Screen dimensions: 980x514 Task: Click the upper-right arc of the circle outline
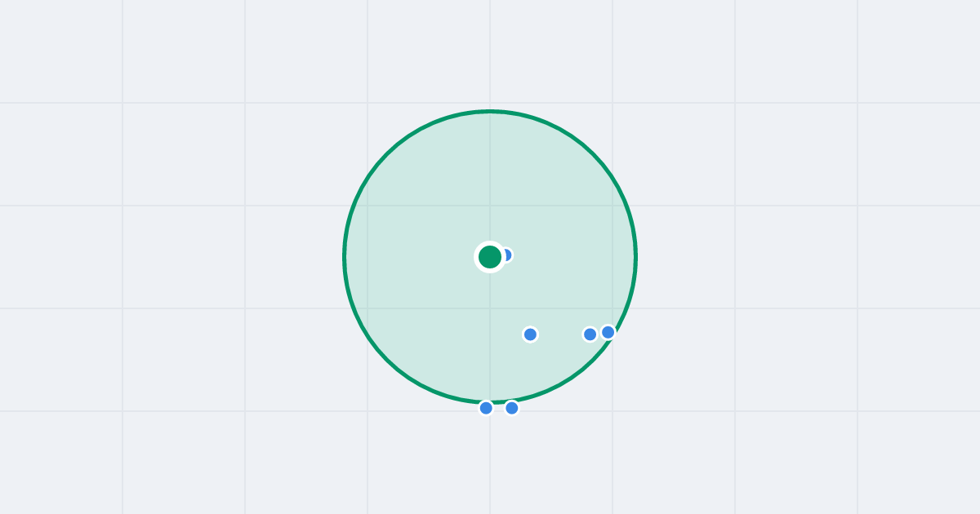tap(594, 153)
